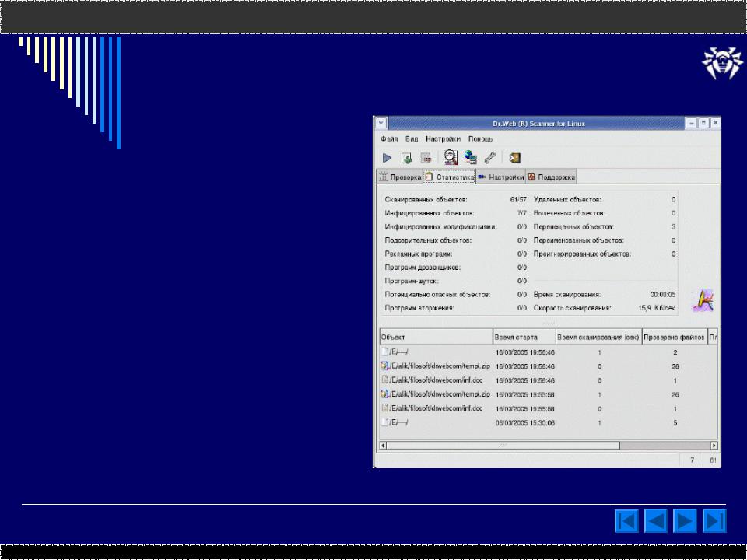
Task: Click scan speed value 15,9 Кб/сек
Action: click(657, 308)
